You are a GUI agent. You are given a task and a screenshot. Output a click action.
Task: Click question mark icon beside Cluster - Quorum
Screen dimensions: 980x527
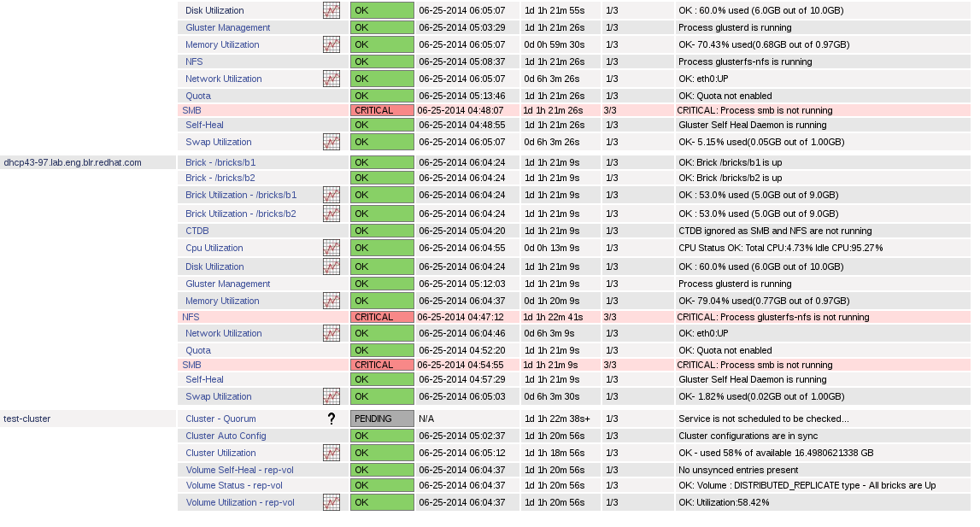point(332,419)
